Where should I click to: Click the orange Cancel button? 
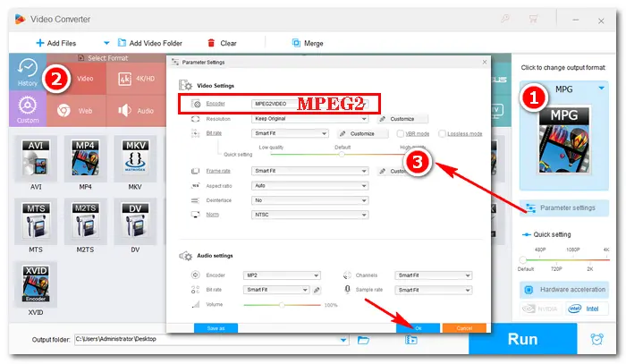click(x=464, y=328)
